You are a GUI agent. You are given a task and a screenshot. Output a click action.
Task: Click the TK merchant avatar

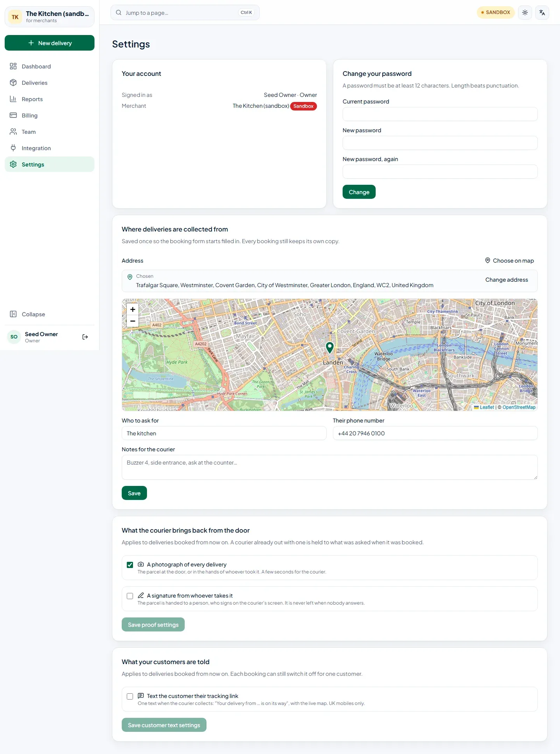point(15,17)
